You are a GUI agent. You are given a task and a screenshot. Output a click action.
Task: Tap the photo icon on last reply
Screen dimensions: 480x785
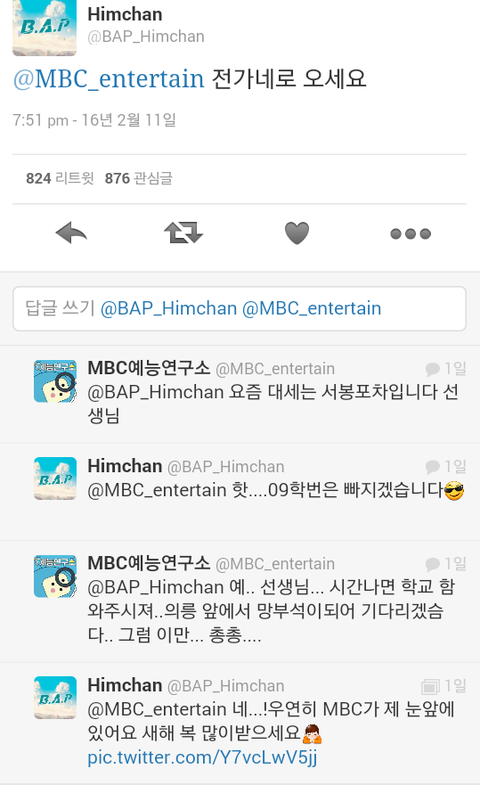point(430,686)
